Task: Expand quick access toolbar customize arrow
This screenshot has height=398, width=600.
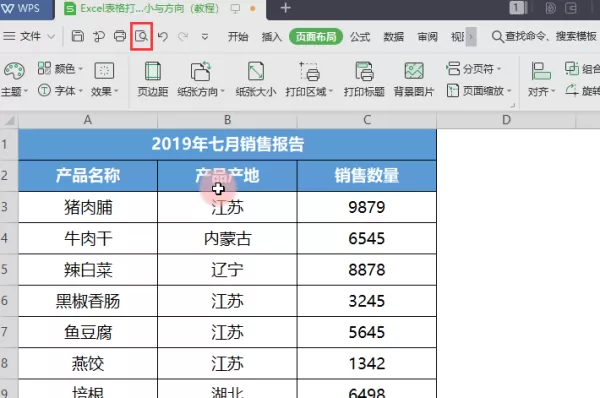Action: [x=205, y=37]
